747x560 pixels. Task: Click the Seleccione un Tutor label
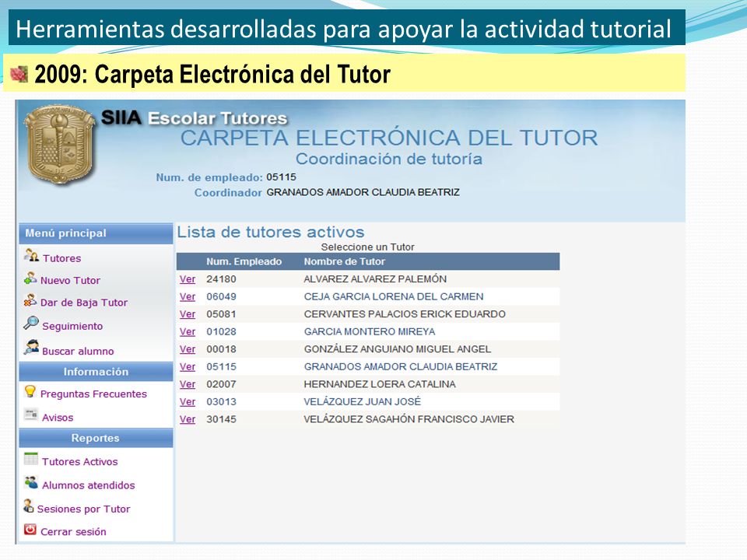368,247
